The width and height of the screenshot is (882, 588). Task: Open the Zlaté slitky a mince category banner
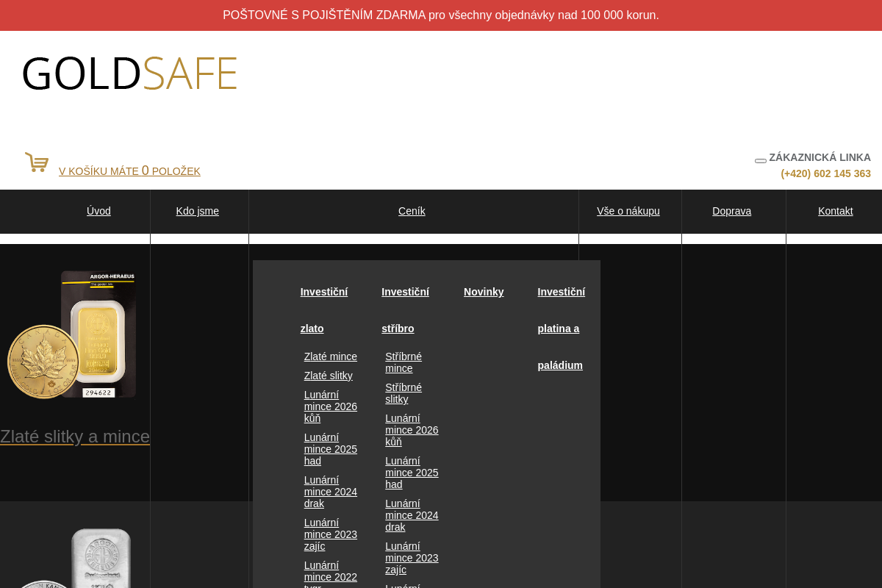[x=74, y=437]
